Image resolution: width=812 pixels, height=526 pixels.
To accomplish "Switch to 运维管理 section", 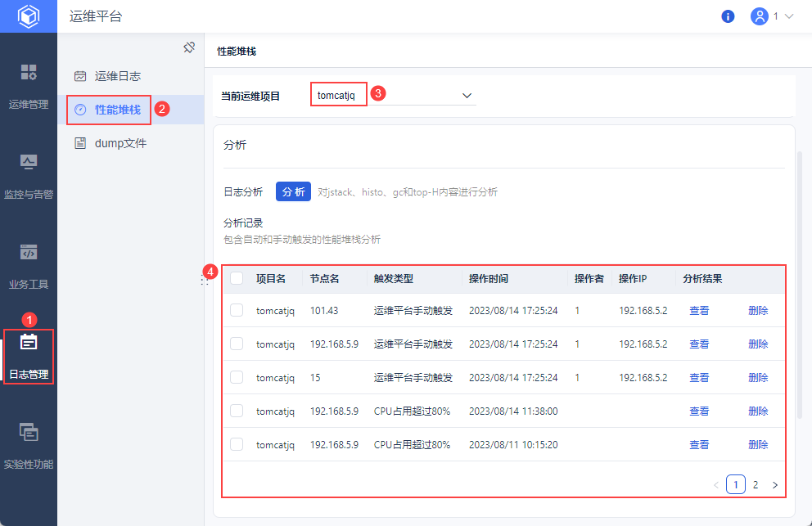I will pos(29,104).
